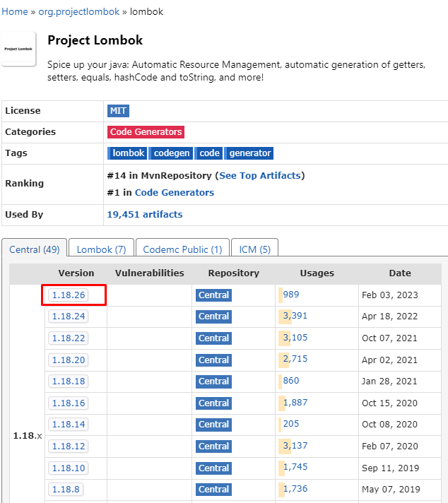This screenshot has width=448, height=503.
Task: Open version 1.18.16
Action: coord(69,403)
